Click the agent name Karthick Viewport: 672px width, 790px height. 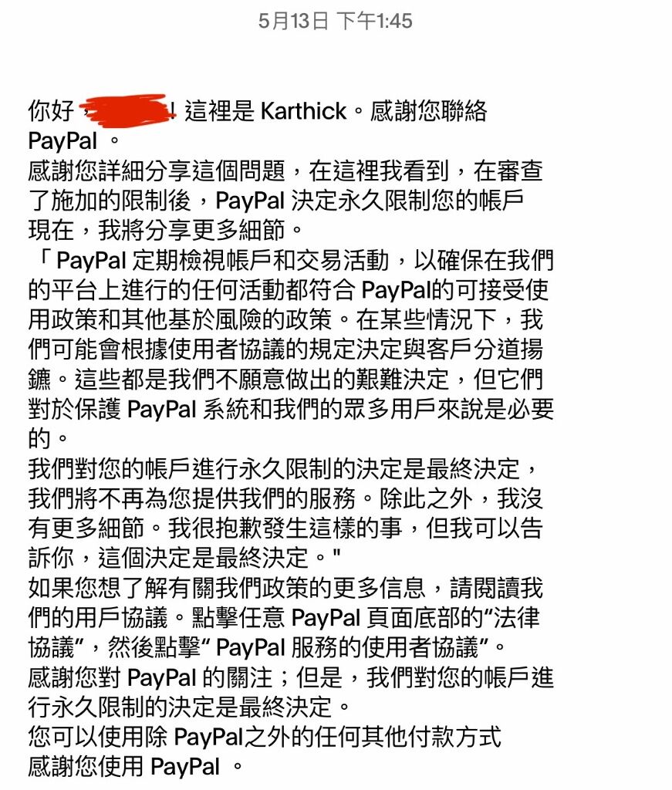click(304, 111)
